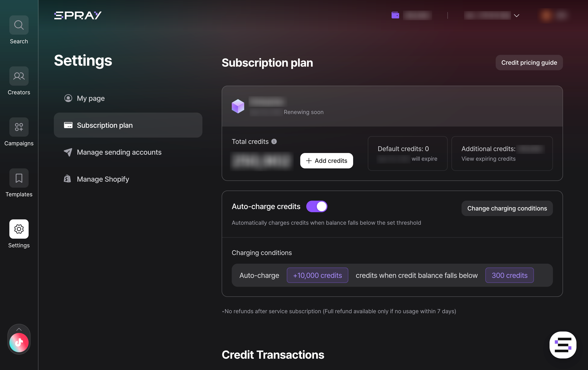Open Manage Shopify settings item
The width and height of the screenshot is (588, 370).
tap(103, 179)
